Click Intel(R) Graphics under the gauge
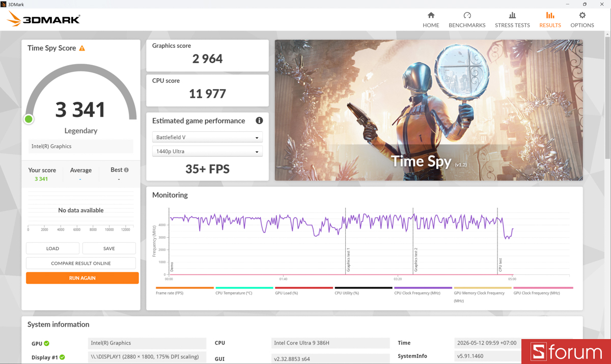The image size is (611, 364). tap(80, 147)
